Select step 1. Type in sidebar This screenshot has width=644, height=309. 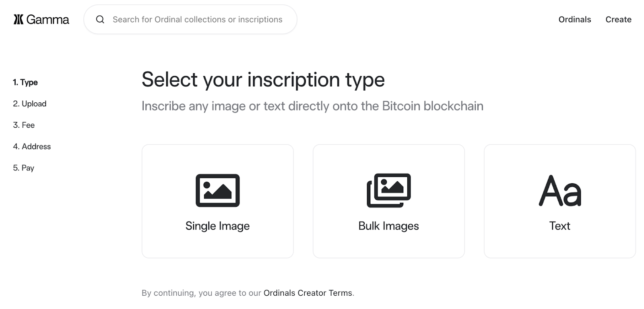(x=25, y=82)
